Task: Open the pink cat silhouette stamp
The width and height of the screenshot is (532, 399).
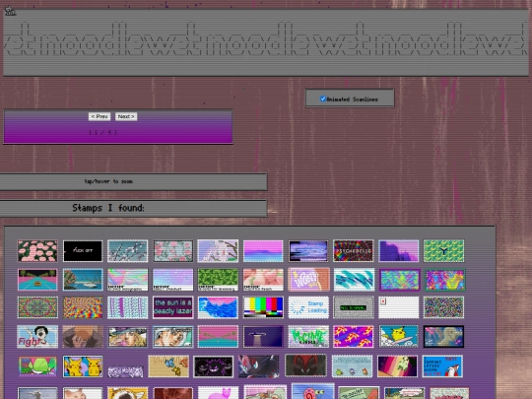Action: (218, 393)
